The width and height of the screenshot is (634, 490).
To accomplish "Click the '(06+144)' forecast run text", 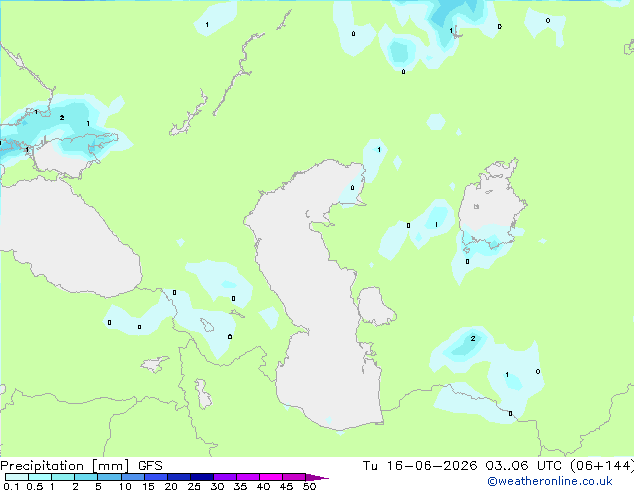I will pos(601,466).
